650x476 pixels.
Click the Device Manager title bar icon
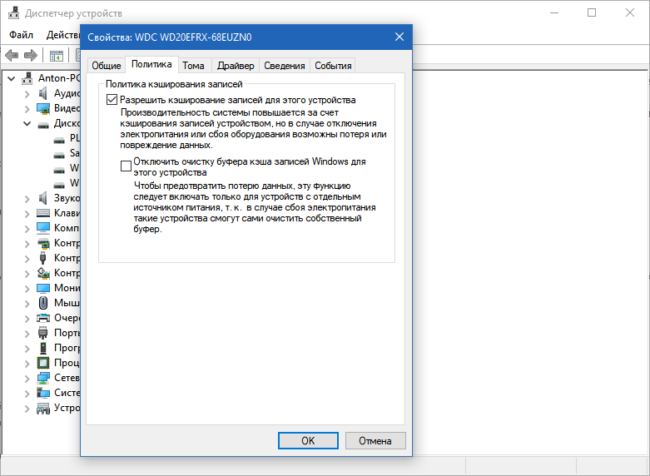pyautogui.click(x=14, y=13)
